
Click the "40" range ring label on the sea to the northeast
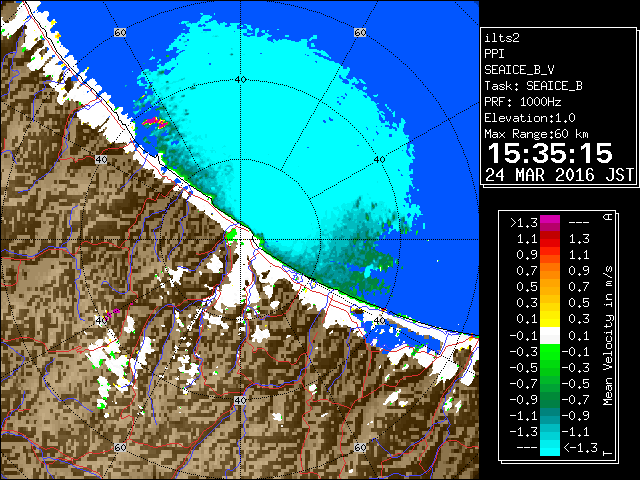click(x=380, y=160)
